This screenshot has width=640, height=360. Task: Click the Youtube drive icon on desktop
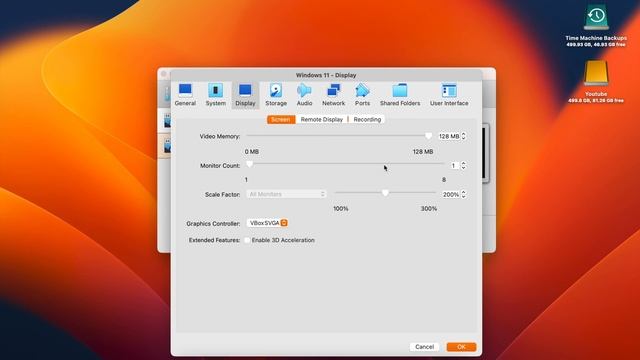(x=596, y=73)
